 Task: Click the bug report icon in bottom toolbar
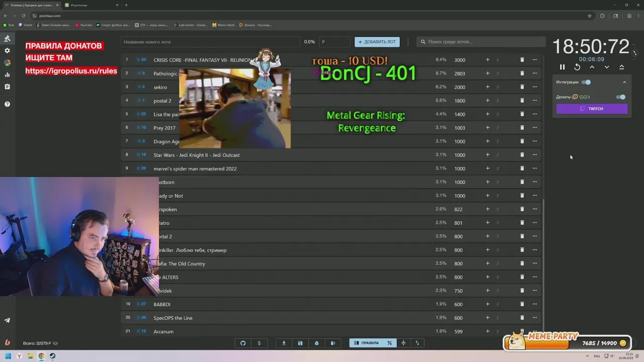pos(316,343)
